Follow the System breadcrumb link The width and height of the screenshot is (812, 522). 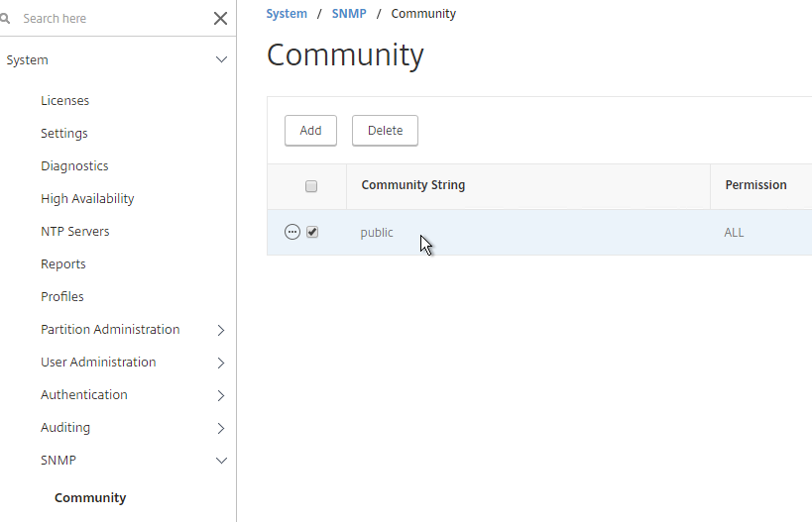[287, 14]
